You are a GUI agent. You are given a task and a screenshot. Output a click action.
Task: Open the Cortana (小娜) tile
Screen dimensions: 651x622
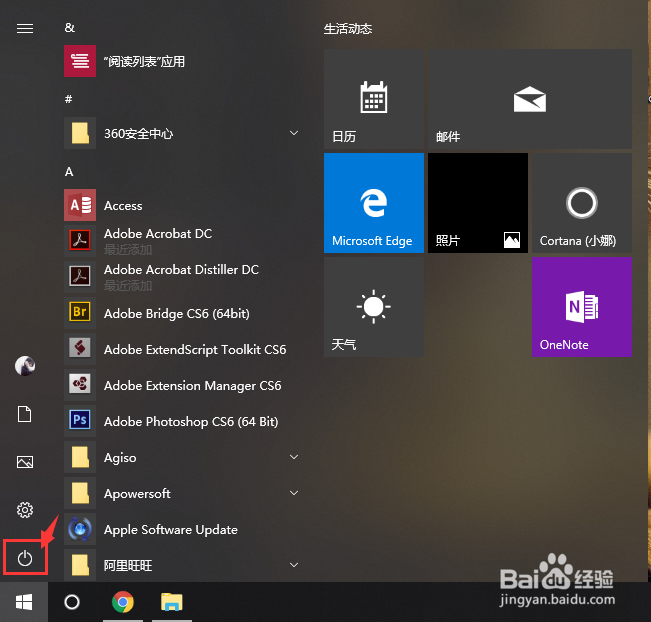coord(582,203)
